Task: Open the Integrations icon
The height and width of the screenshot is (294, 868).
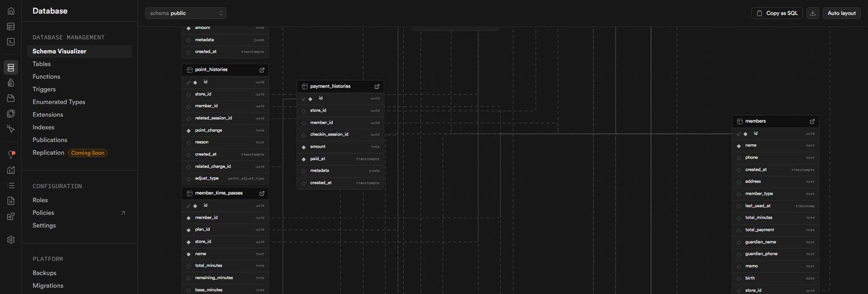Action: pos(11,216)
